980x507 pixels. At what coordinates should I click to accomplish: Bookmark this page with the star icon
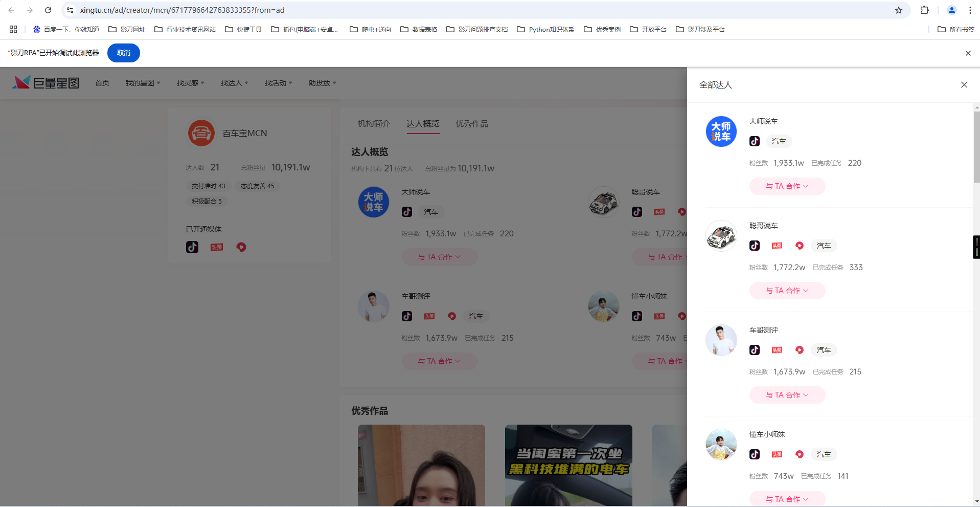coord(899,10)
